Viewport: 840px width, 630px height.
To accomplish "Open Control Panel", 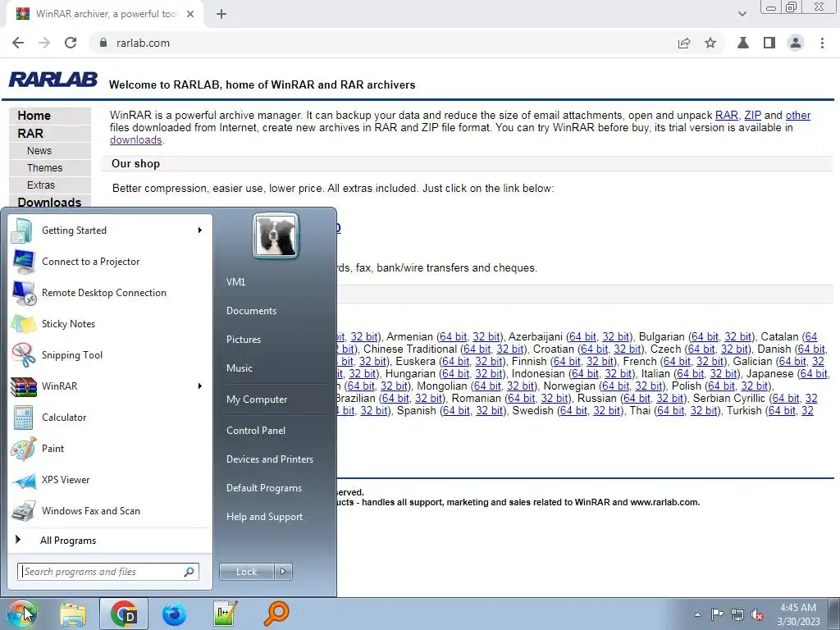I will [256, 431].
